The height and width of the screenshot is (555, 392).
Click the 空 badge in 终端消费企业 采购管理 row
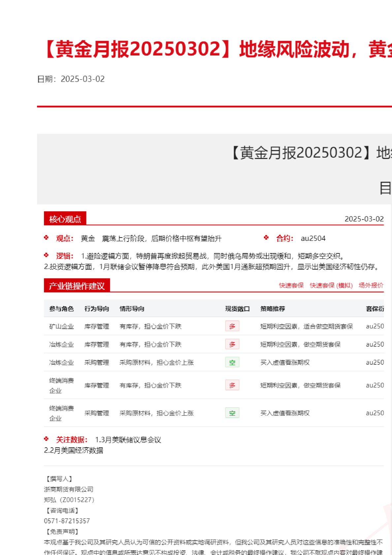232,413
